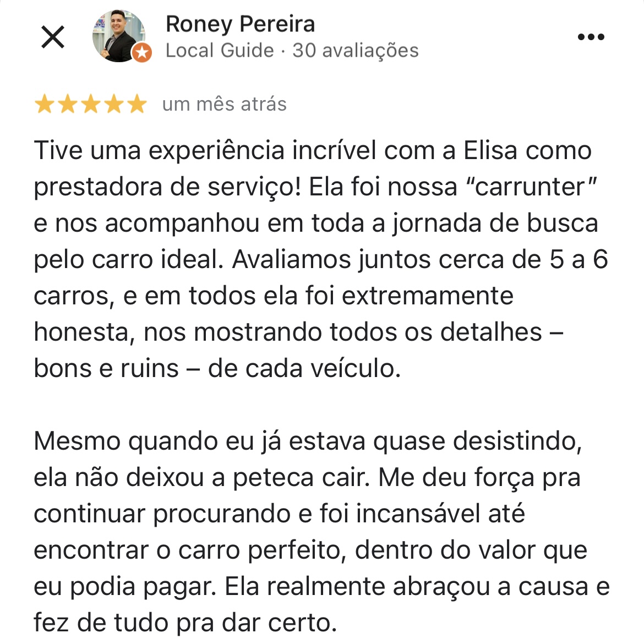
Task: Tap the um mês atrás timestamp
Action: click(224, 104)
